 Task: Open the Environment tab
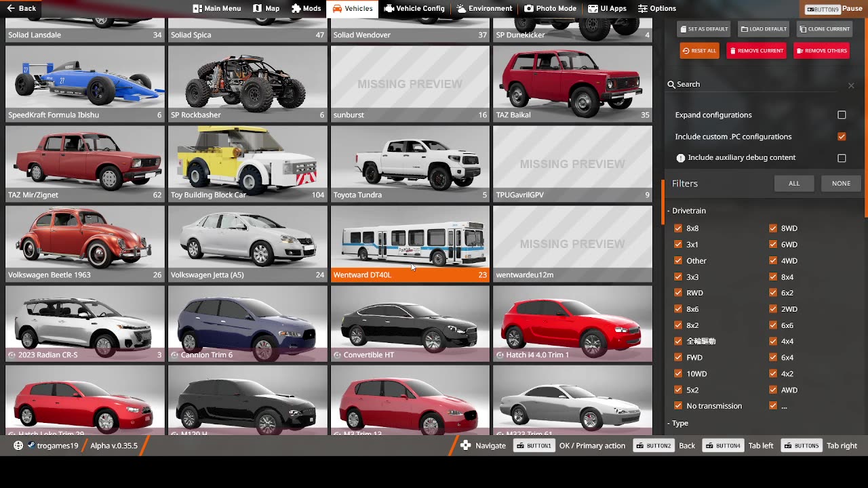click(484, 9)
